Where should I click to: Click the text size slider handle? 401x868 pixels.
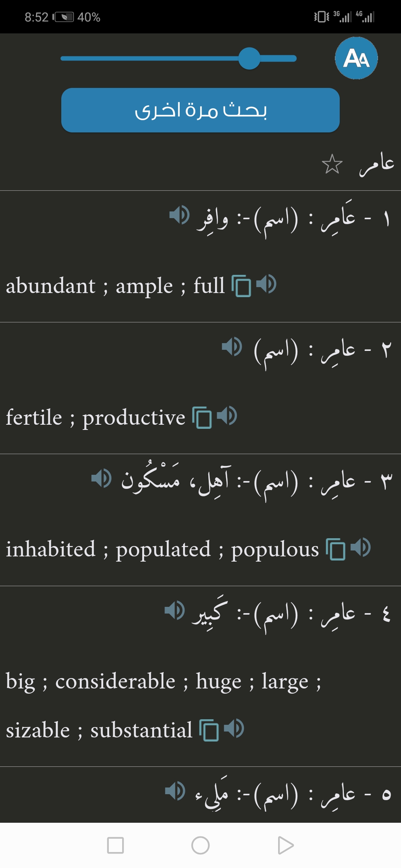click(x=249, y=58)
